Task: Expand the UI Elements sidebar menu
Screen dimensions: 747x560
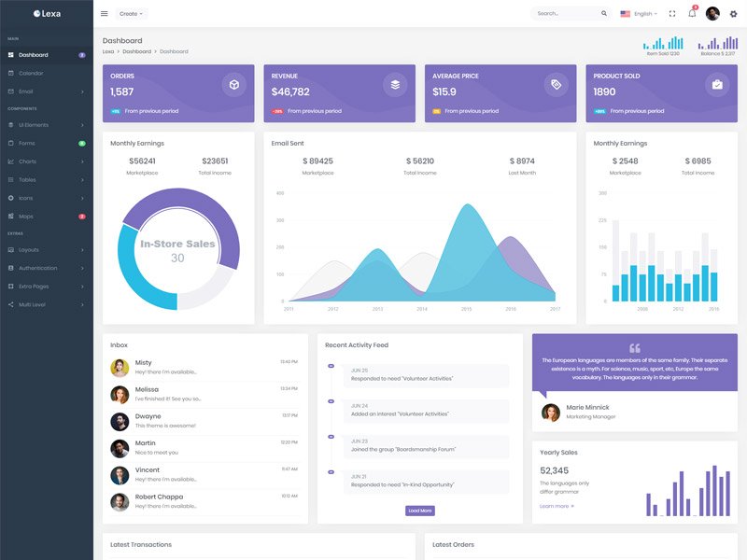Action: (47, 125)
